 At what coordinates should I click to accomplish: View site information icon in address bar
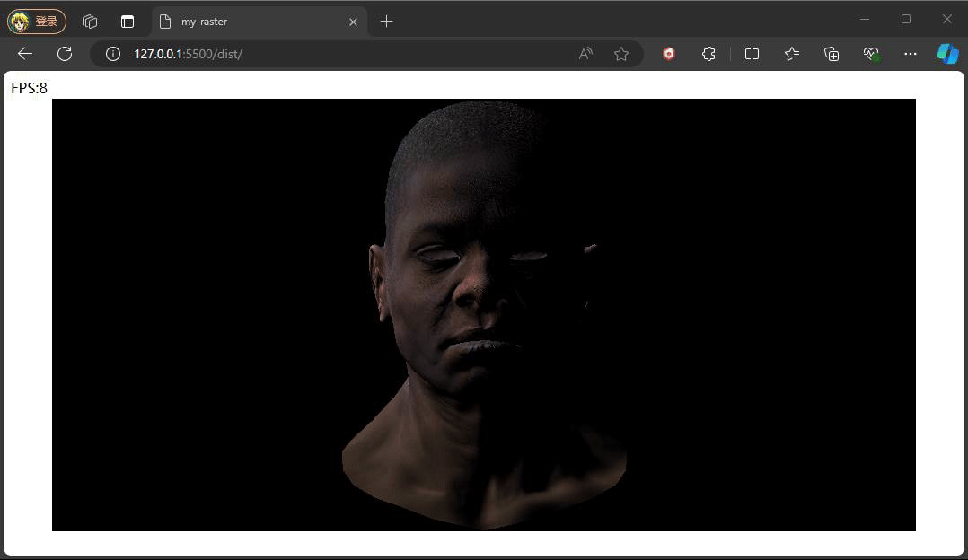[x=113, y=54]
